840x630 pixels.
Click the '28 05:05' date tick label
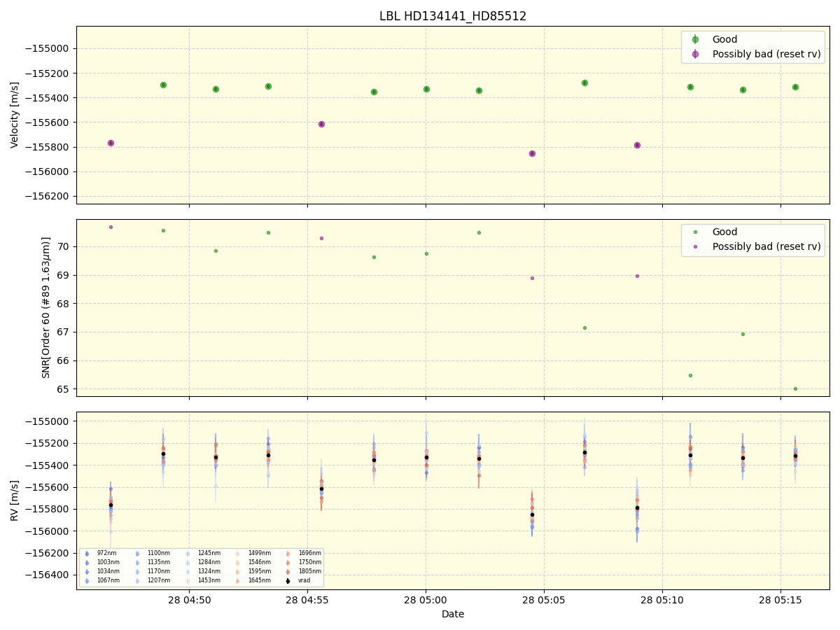544,600
